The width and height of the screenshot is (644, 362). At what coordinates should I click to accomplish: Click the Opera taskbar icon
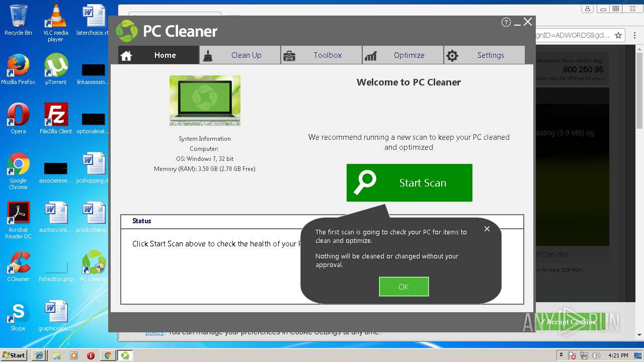pos(91,355)
